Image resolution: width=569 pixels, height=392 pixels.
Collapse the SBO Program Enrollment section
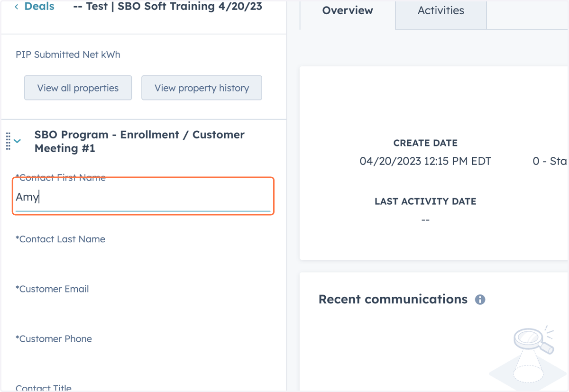coord(18,141)
